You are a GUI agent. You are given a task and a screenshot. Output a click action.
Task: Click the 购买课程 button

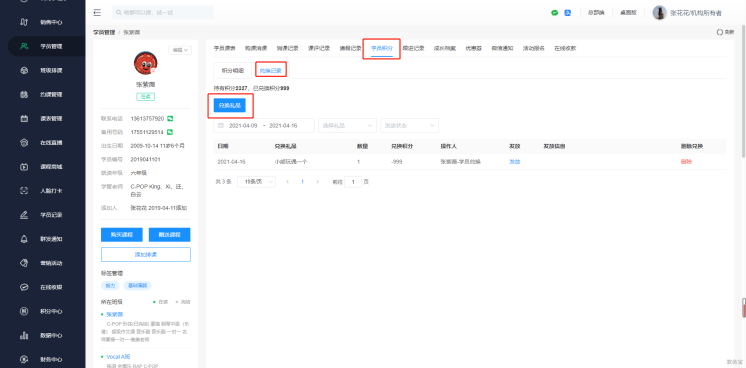[122, 235]
